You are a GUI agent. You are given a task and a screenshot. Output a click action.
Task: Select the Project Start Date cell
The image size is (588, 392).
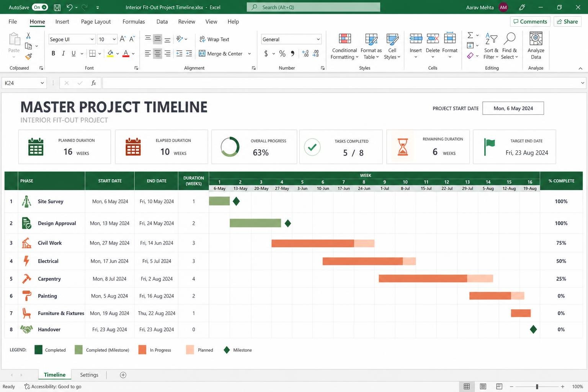click(x=513, y=108)
